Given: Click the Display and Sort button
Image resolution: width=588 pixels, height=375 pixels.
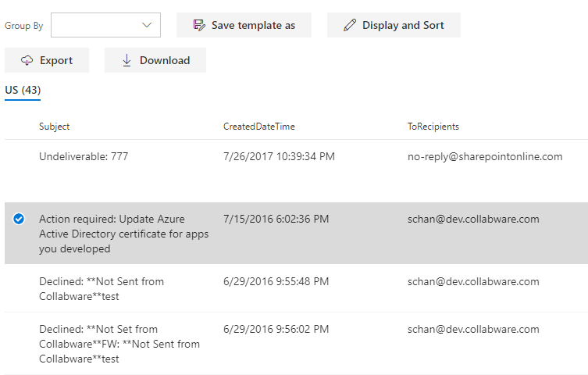Looking at the screenshot, I should [394, 25].
